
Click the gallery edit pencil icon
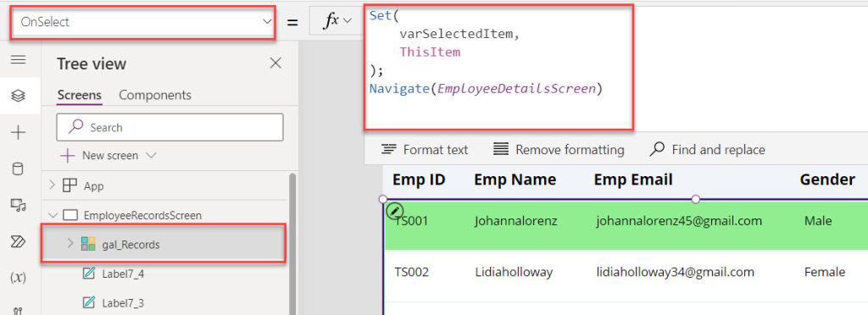(395, 210)
